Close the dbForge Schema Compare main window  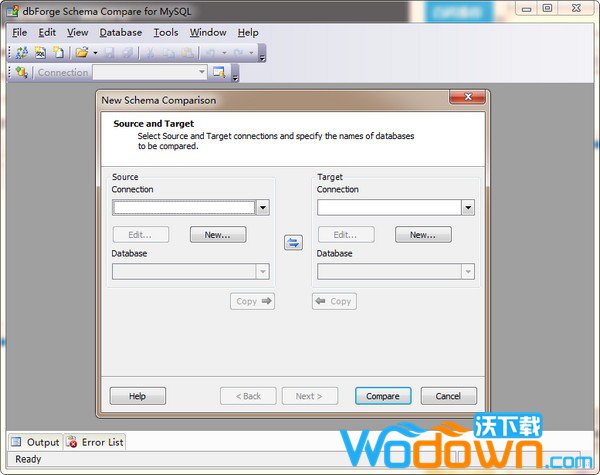(x=576, y=8)
